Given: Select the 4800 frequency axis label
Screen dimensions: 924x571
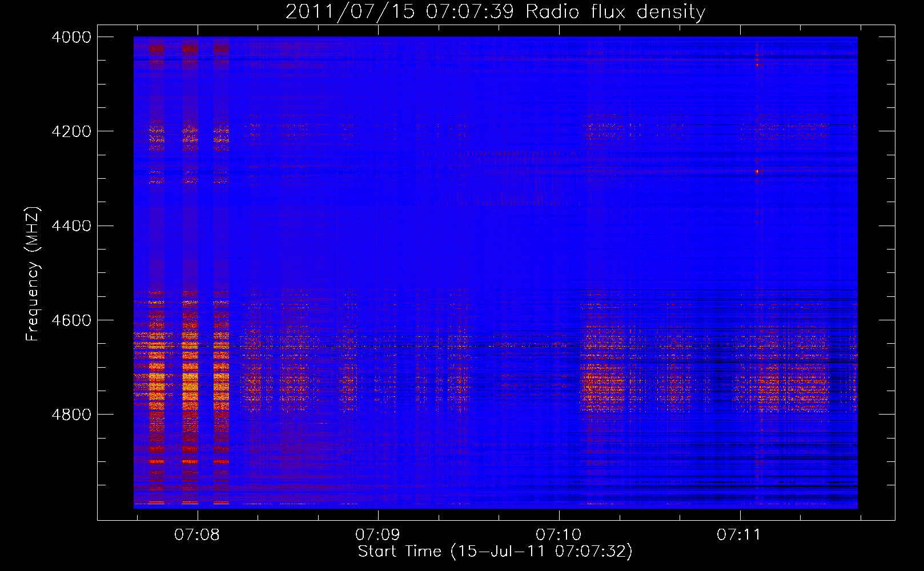Looking at the screenshot, I should (x=71, y=415).
